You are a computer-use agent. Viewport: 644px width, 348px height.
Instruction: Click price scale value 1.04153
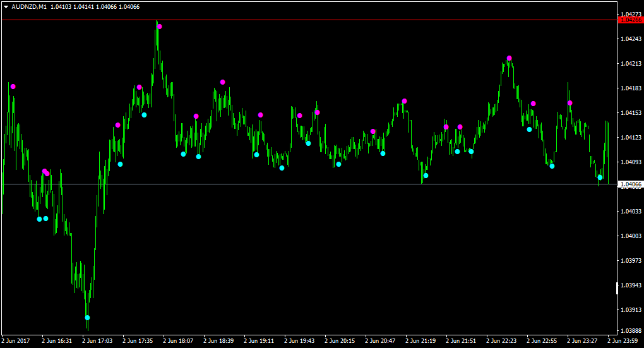point(631,112)
